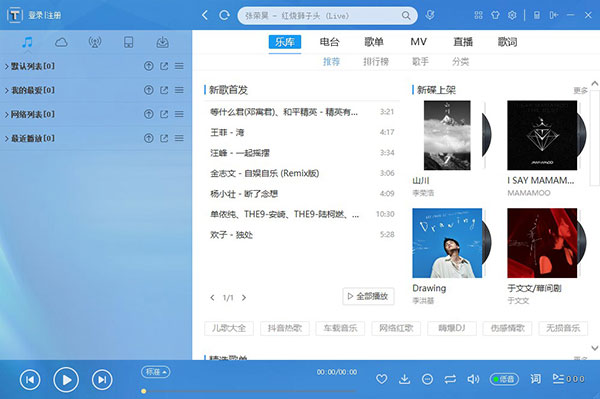Open the download manager sidebar icon
This screenshot has width=600, height=399.
tap(162, 42)
